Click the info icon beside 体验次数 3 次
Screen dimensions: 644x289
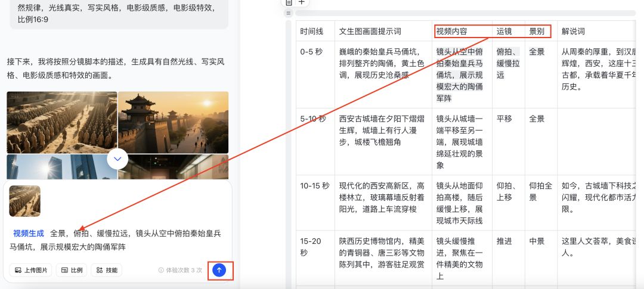point(161,271)
